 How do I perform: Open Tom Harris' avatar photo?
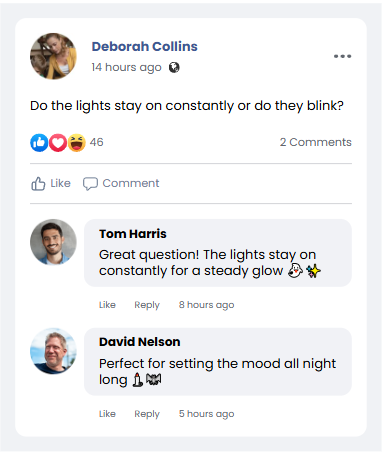pos(53,242)
